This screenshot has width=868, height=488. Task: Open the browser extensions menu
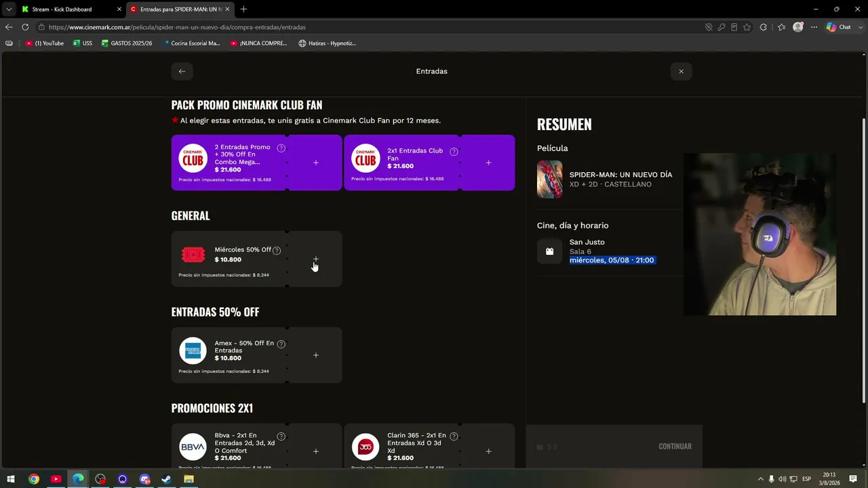[764, 27]
